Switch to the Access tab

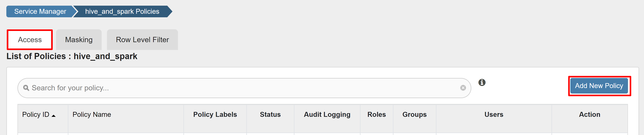tap(30, 40)
